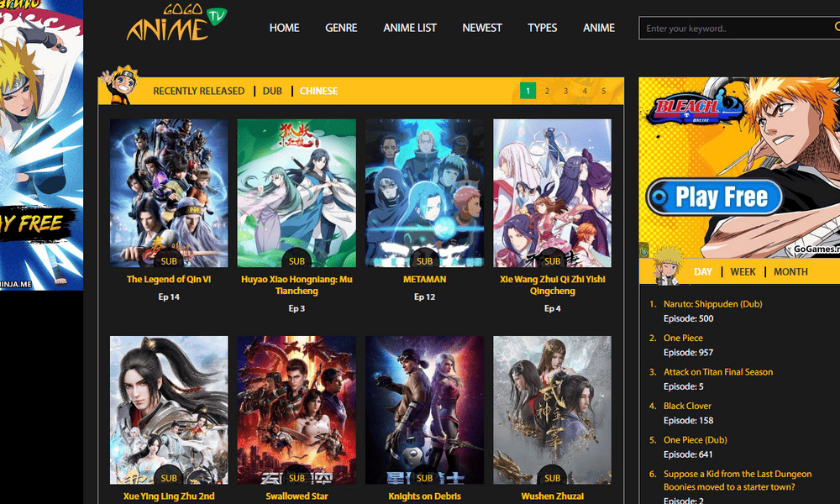Screen dimensions: 840x504
Task: Open the Huyao Xiao Hongniang poster thumbnail
Action: click(x=297, y=193)
